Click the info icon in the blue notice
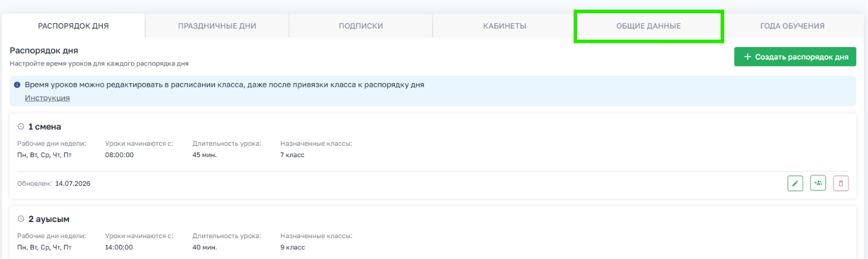This screenshot has height=259, width=868. click(x=17, y=85)
